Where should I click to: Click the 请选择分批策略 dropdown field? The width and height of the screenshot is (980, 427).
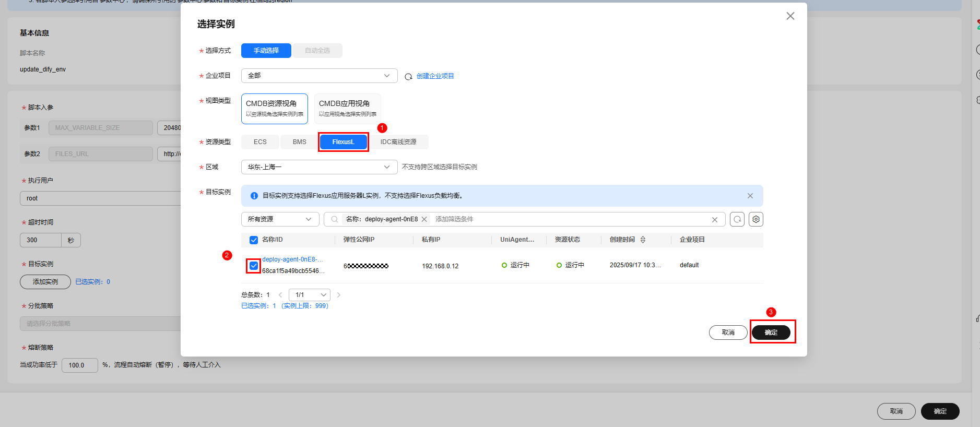[x=100, y=324]
